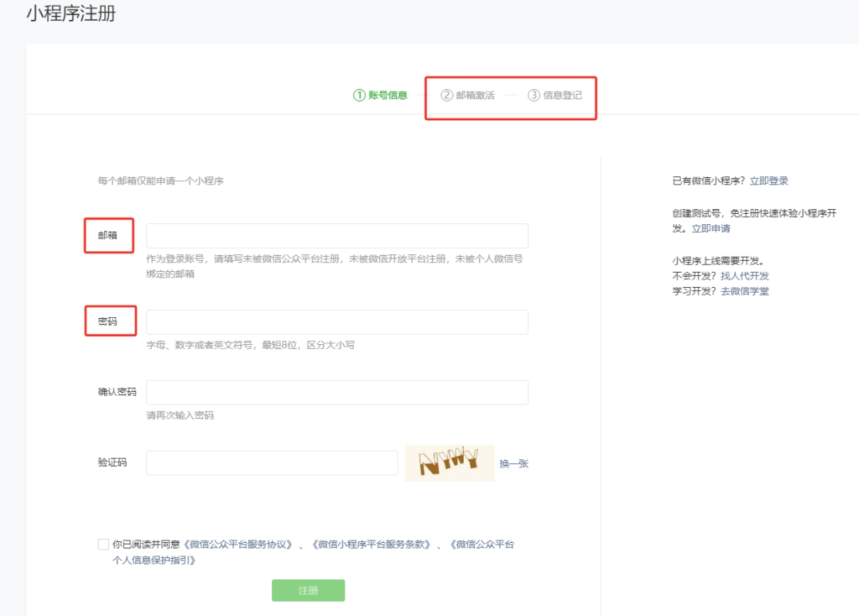Check the agreement checkbox 你已阅读并同意
859x616 pixels.
[103, 544]
